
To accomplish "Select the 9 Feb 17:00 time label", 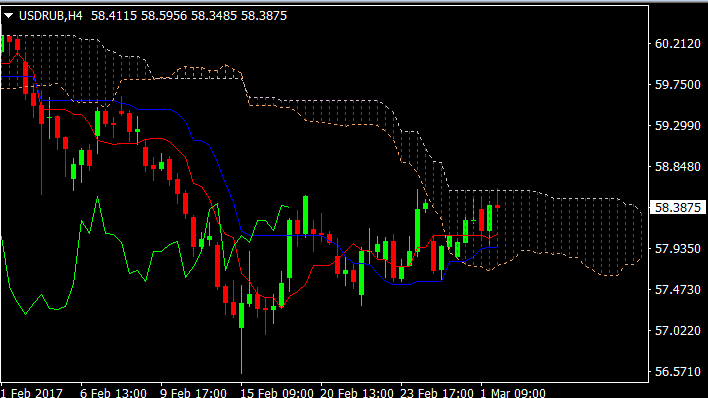I will pyautogui.click(x=193, y=392).
